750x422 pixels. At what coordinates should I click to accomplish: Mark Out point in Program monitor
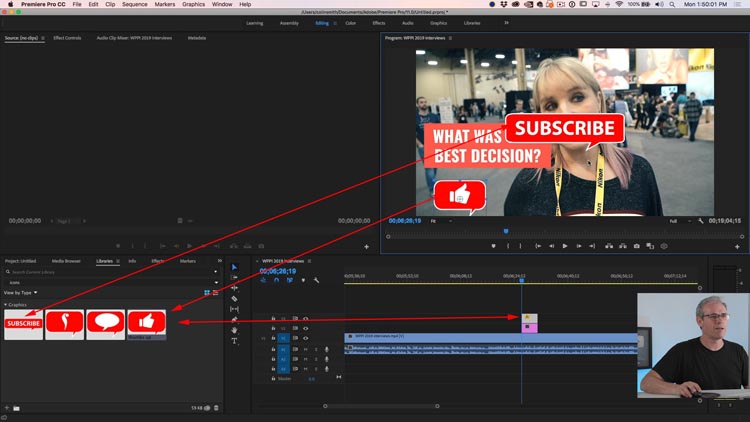[x=520, y=246]
